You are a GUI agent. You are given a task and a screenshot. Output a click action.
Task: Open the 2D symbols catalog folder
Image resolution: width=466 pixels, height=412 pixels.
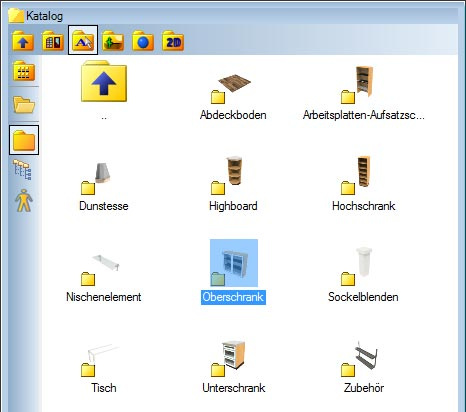(173, 41)
